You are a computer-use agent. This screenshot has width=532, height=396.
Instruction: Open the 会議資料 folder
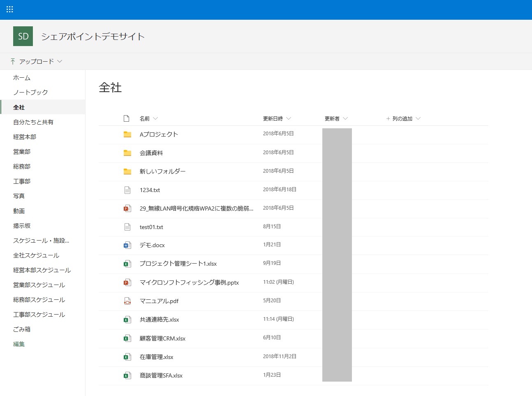click(x=151, y=153)
